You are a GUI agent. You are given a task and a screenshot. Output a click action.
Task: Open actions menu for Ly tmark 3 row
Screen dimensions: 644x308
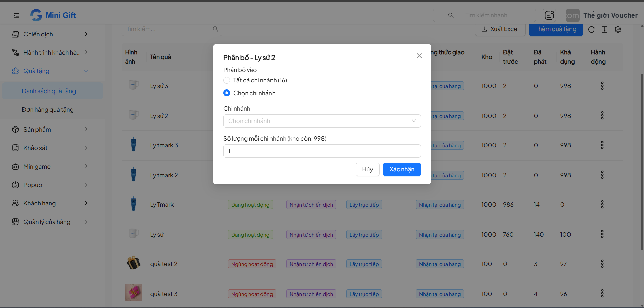602,145
